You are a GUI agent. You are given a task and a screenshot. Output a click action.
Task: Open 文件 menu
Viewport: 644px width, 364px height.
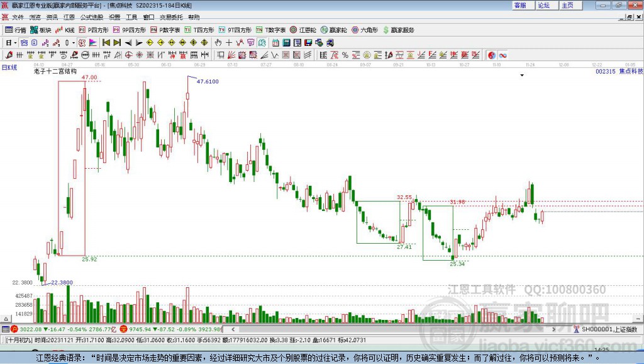click(x=18, y=17)
